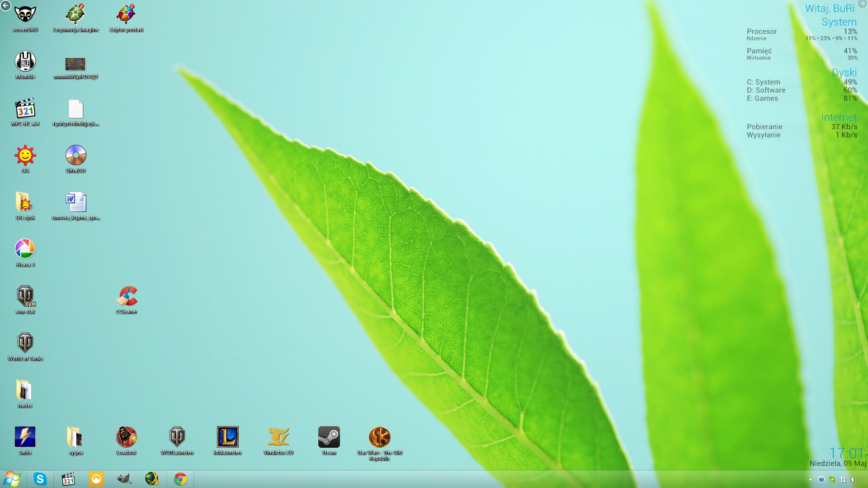Select the sygna folder icon

(x=75, y=441)
